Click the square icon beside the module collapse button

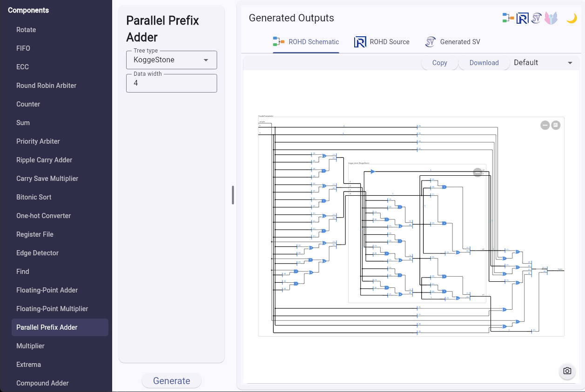click(x=556, y=125)
